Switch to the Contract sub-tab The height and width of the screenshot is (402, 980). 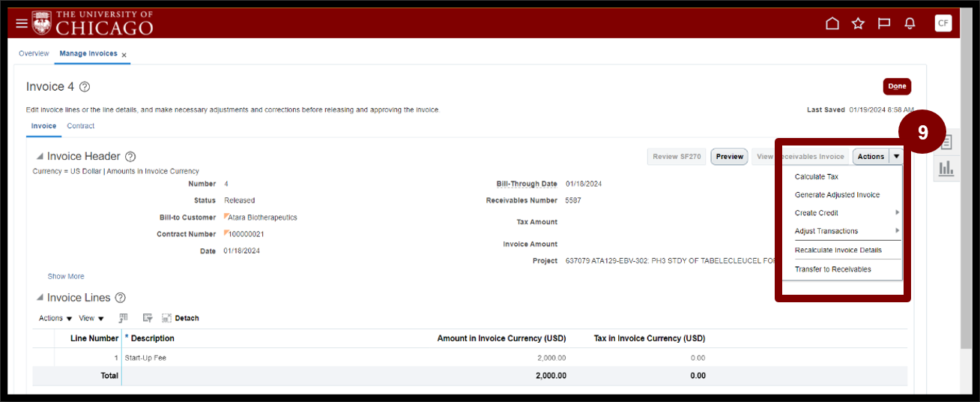81,126
